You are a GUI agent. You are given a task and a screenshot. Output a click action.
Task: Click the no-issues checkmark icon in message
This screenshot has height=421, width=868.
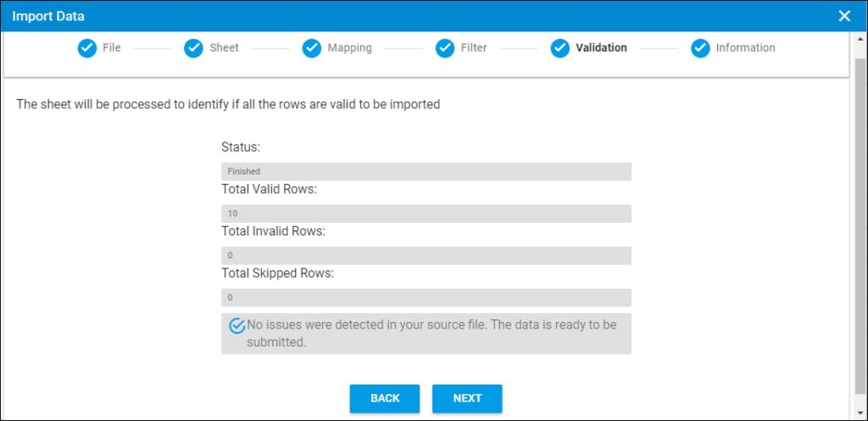[236, 326]
